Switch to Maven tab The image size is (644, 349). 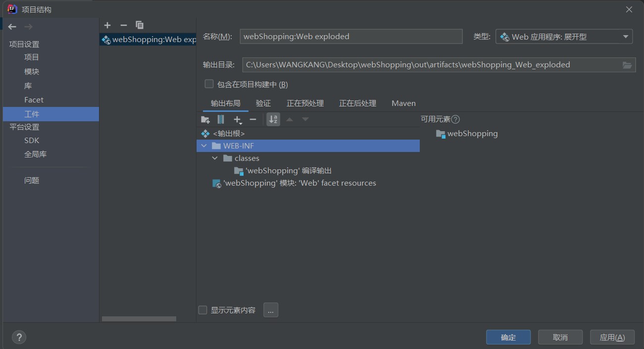[x=403, y=103]
